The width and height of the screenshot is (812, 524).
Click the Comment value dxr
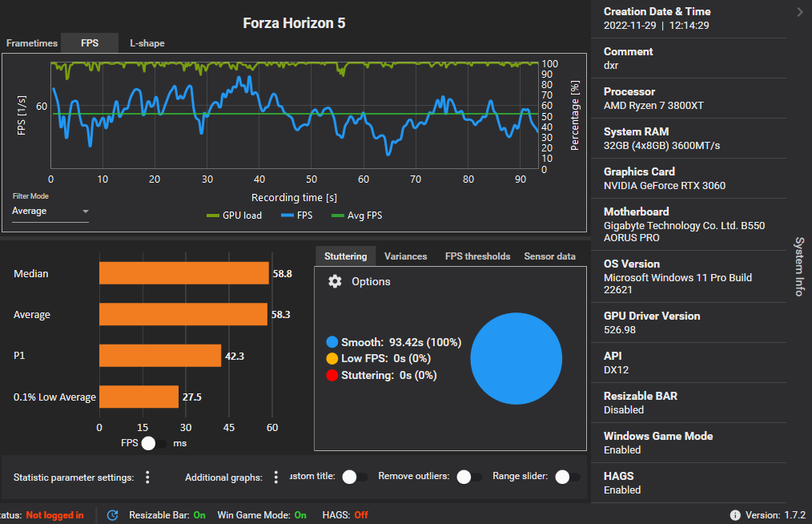(x=611, y=66)
